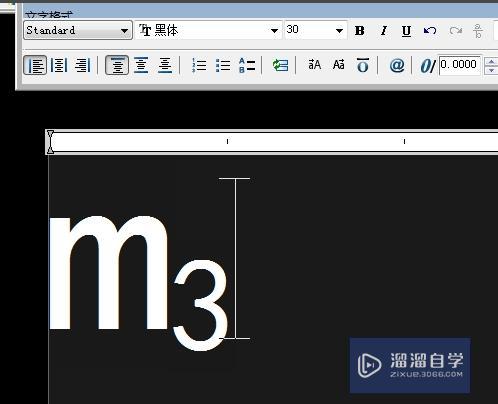Screen dimensions: 498x404
Task: Select left paragraph alignment icon
Action: click(x=35, y=65)
